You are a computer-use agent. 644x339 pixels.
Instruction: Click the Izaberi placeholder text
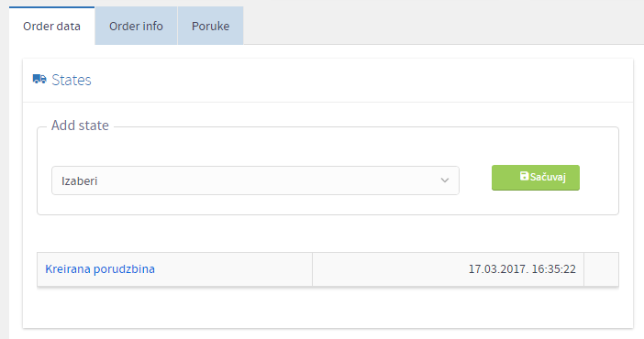tap(79, 181)
